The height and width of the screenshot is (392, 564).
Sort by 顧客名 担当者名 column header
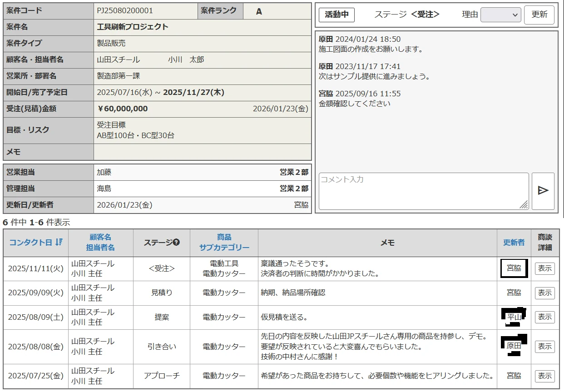click(x=100, y=243)
